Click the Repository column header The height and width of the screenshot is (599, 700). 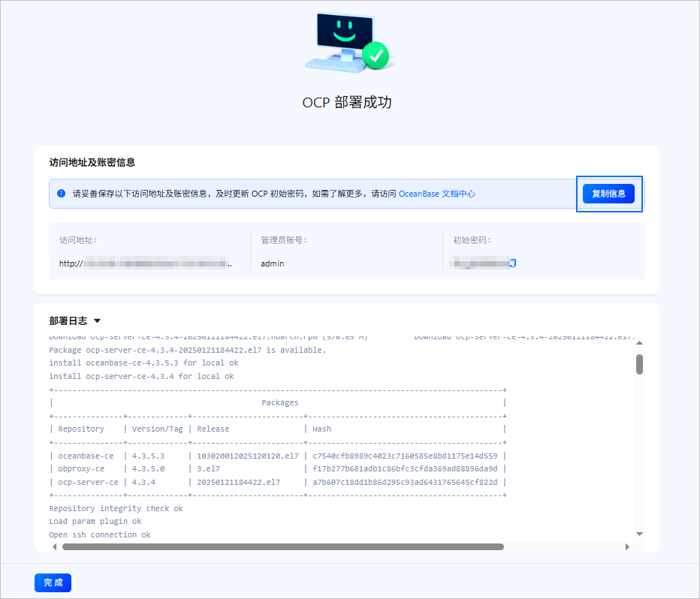81,429
